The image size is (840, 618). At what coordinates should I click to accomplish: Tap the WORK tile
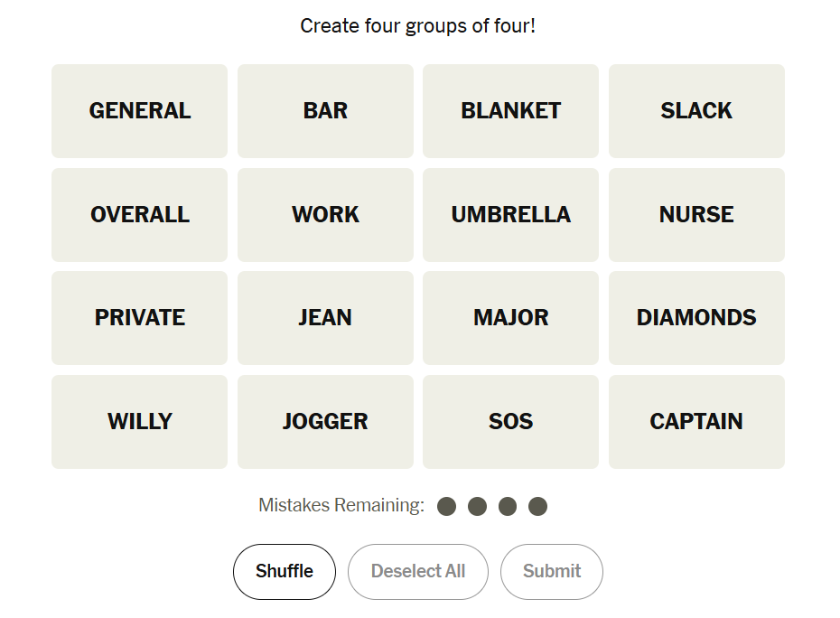coord(325,215)
